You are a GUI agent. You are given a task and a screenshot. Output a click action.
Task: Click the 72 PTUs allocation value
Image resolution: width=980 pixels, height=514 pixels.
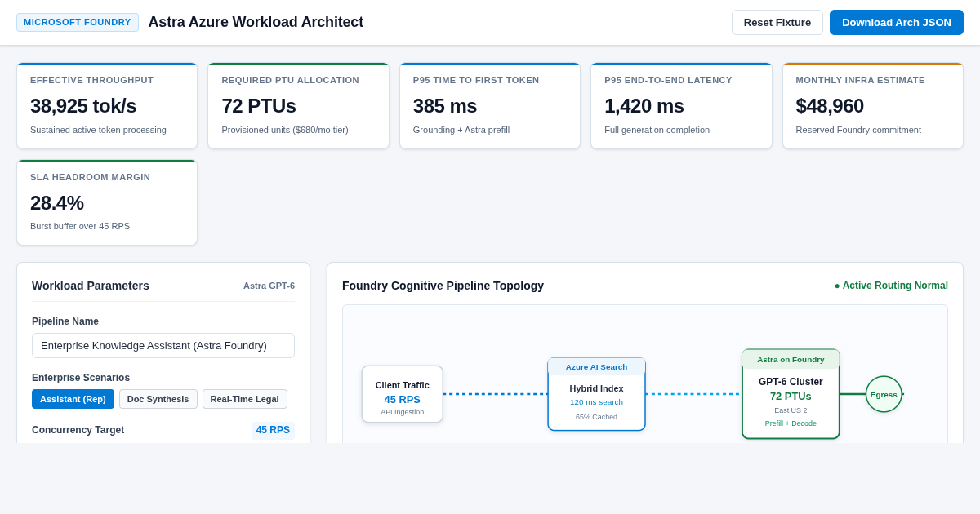tap(259, 106)
